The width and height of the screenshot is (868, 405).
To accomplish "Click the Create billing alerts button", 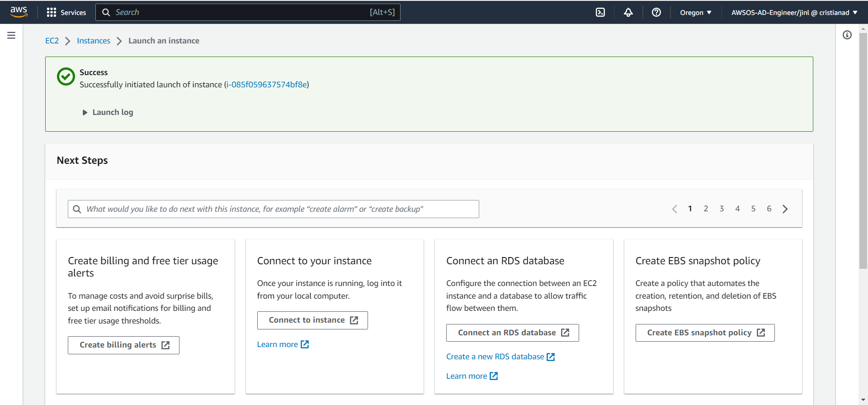I will [x=123, y=345].
